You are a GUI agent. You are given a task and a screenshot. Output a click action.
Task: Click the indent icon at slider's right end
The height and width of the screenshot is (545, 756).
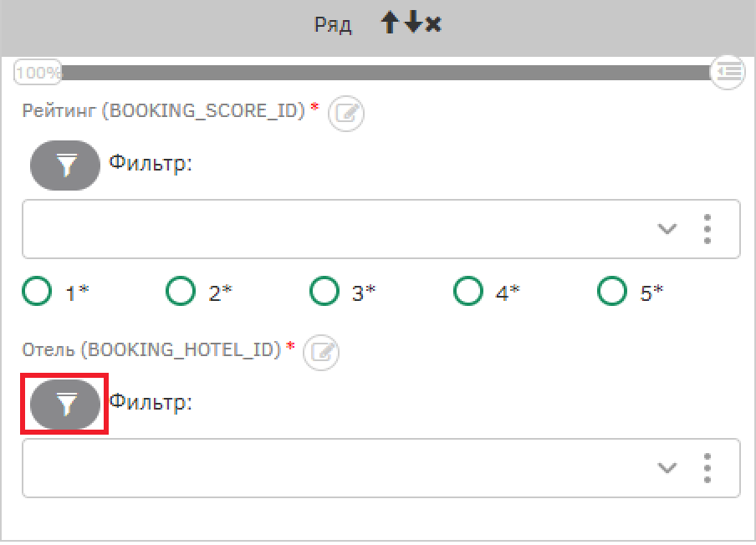(728, 72)
